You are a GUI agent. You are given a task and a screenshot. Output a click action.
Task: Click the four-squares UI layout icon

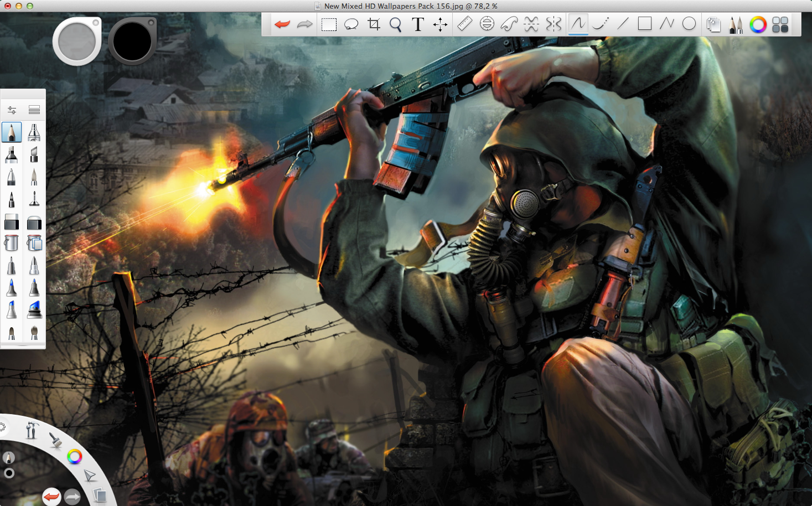click(780, 24)
